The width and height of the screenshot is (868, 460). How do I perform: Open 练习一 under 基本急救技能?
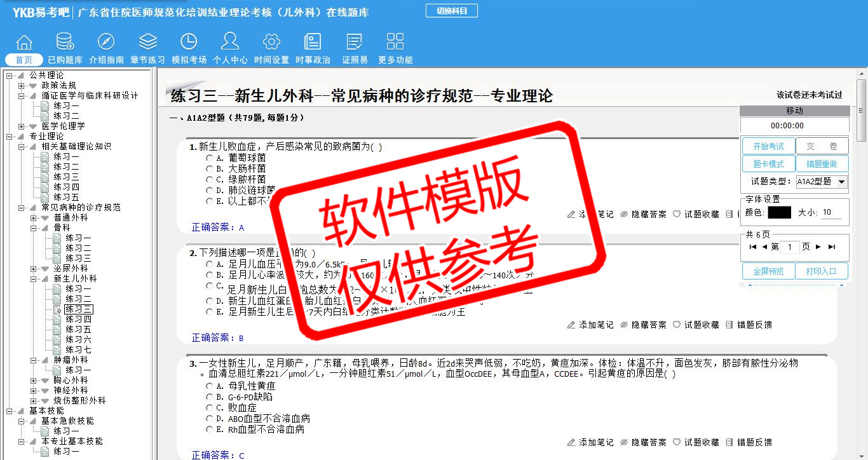click(x=67, y=431)
